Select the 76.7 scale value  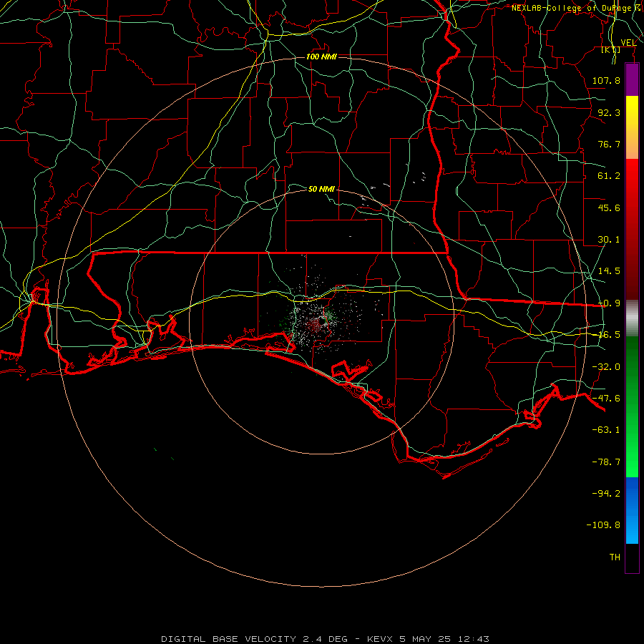(609, 144)
